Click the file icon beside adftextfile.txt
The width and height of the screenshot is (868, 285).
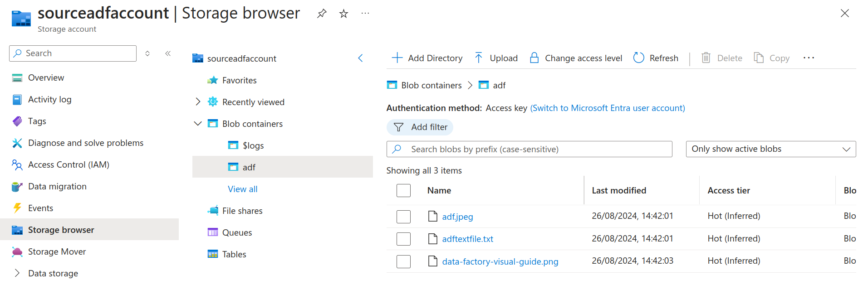click(433, 238)
